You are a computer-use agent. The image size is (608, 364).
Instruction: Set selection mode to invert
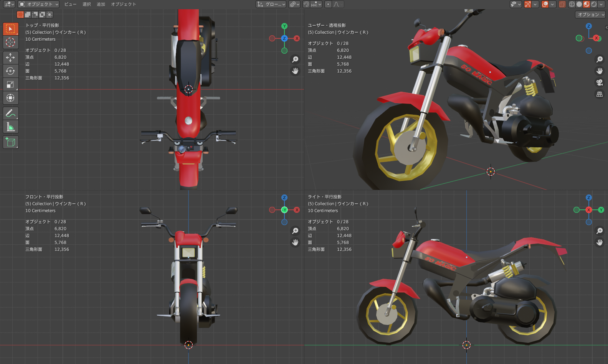tap(42, 15)
